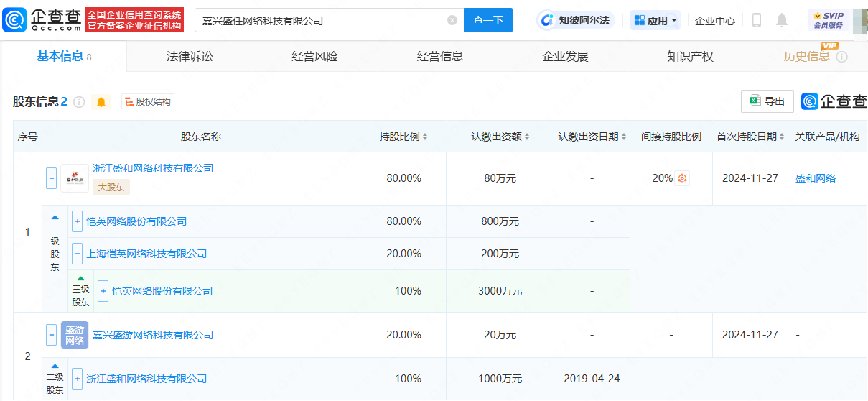
Task: Click the indirect shareholding path icon
Action: tap(682, 178)
